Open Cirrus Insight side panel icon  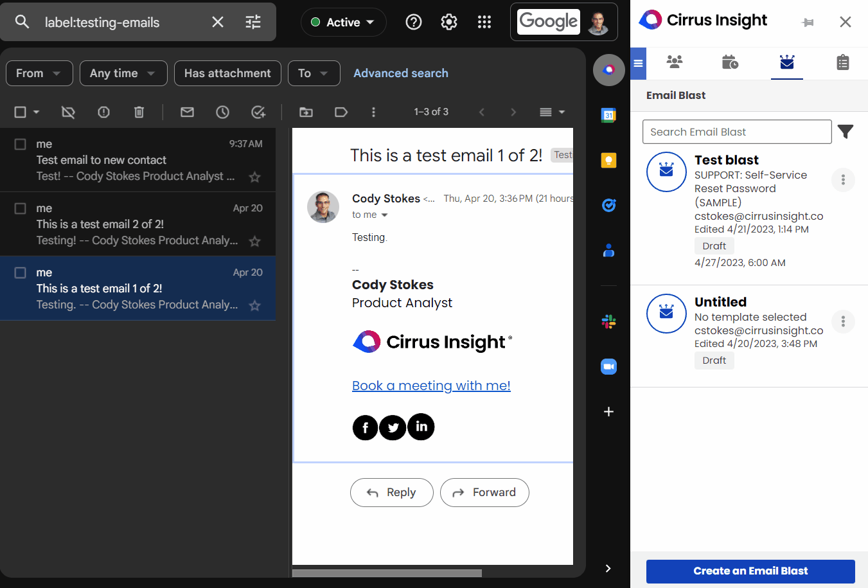click(609, 70)
